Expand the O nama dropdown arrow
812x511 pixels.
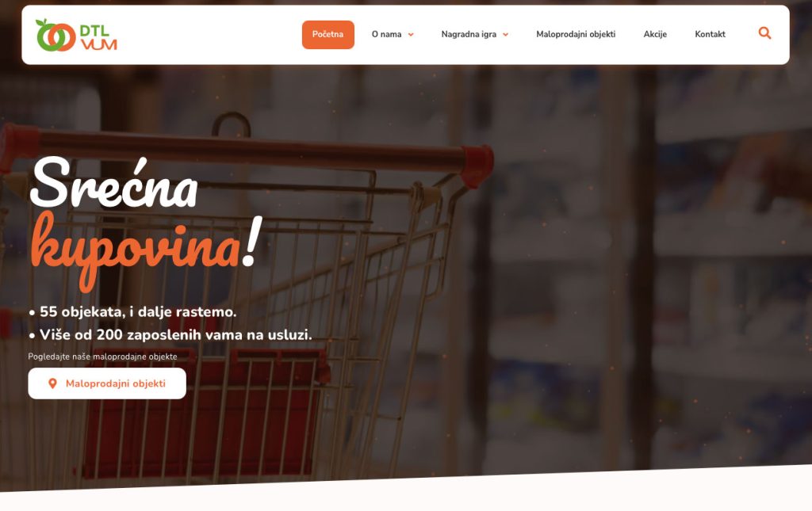tap(411, 35)
